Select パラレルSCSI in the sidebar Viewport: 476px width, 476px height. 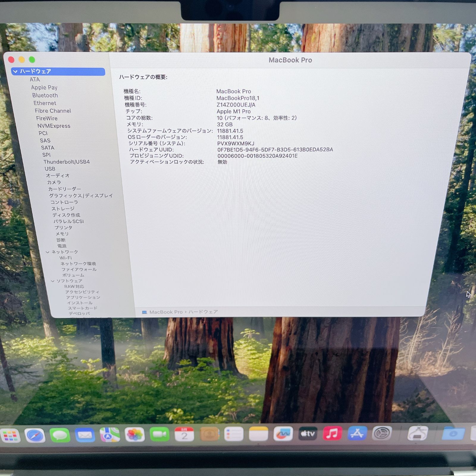(69, 221)
